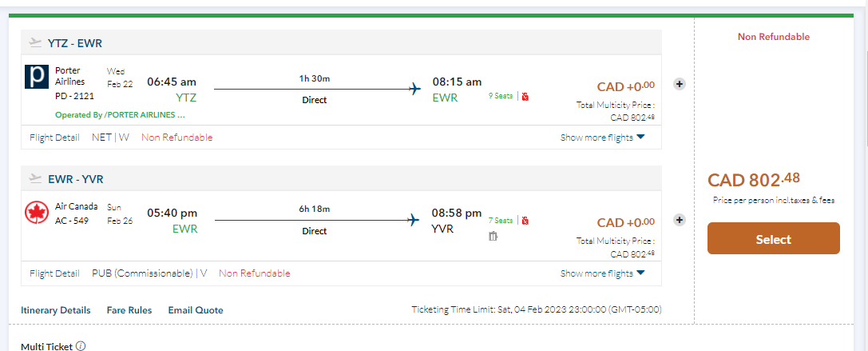The height and width of the screenshot is (351, 868).
Task: Show more flights for EWR - YVR
Action: 602,273
